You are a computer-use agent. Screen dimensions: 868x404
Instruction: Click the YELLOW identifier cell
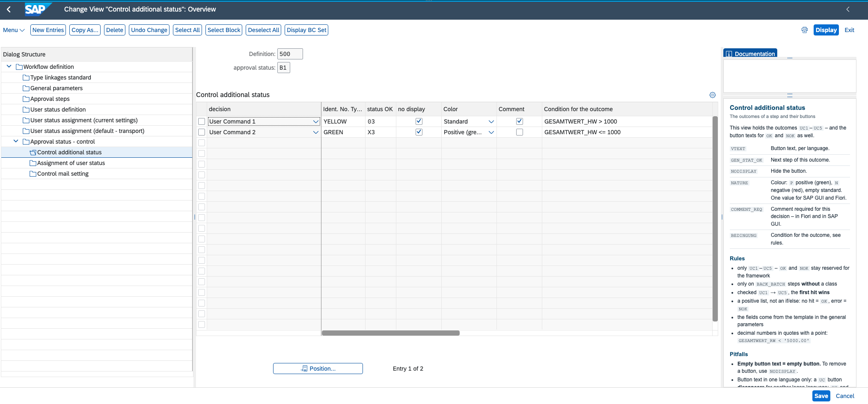(x=343, y=121)
